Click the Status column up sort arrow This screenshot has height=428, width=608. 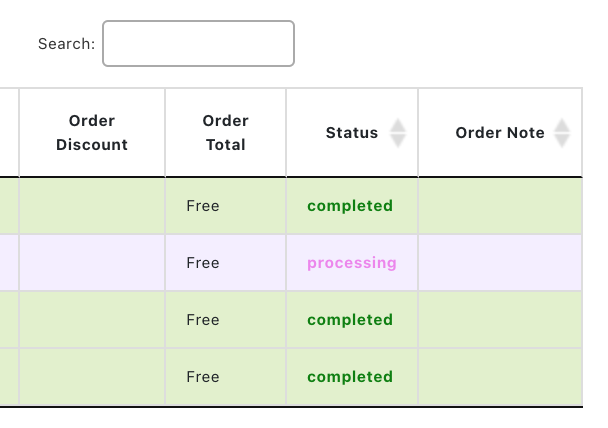tap(398, 125)
